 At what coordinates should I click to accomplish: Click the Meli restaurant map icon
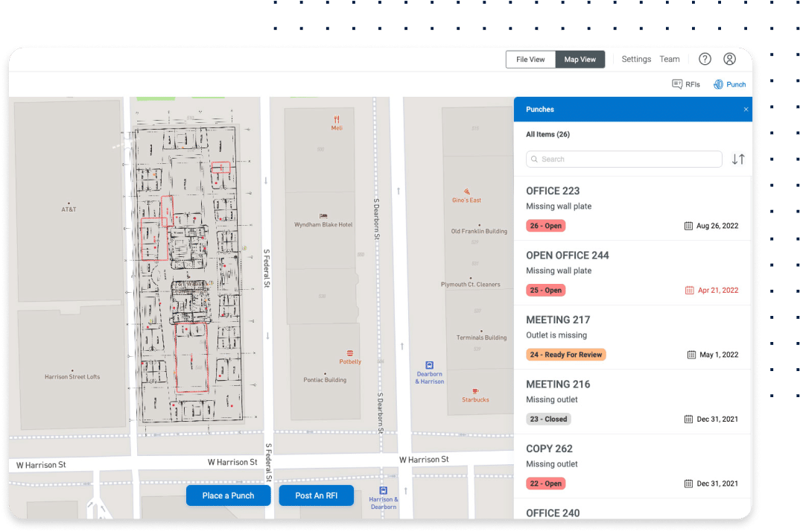coord(337,119)
